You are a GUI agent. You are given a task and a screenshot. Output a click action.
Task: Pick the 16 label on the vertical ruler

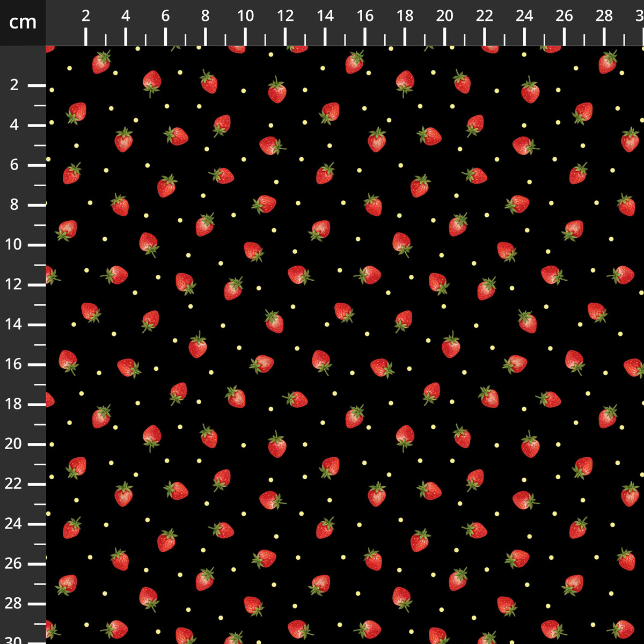coord(13,364)
